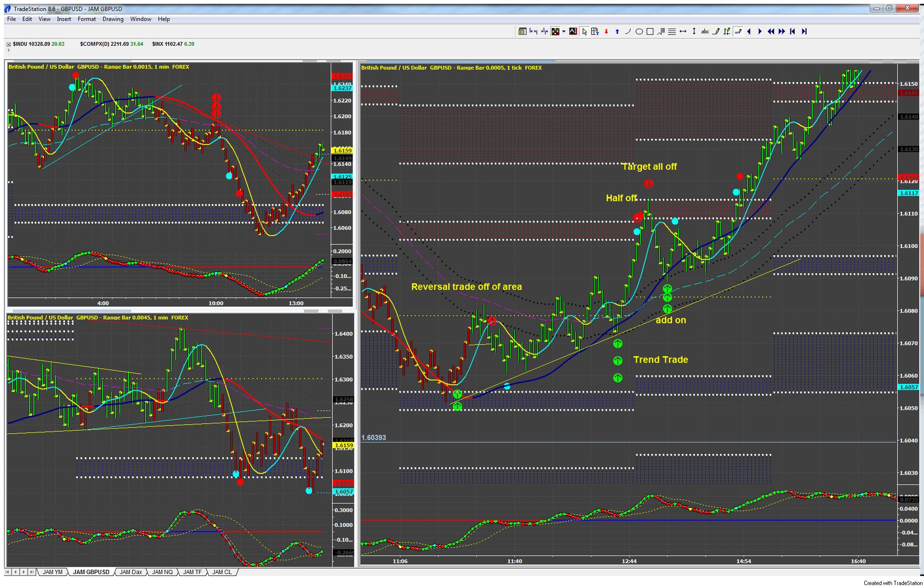Screen dimensions: 924x586
Task: Toggle the pointer selection tool
Action: tap(584, 31)
